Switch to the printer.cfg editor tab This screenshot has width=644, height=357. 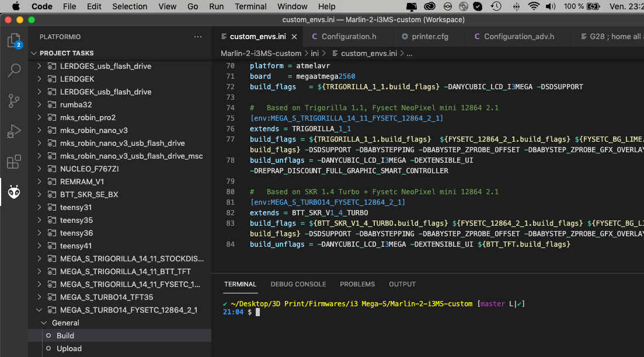tap(429, 37)
